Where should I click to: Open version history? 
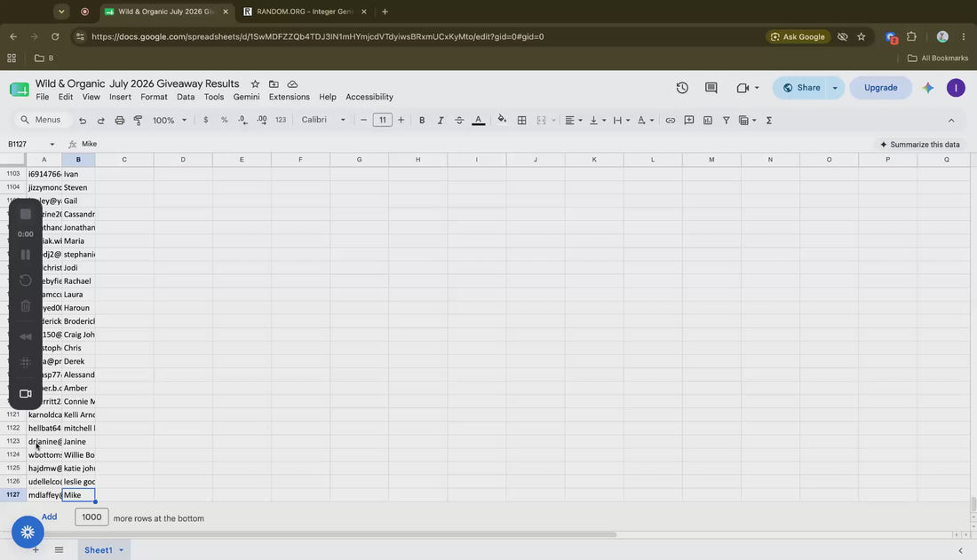[x=682, y=88]
